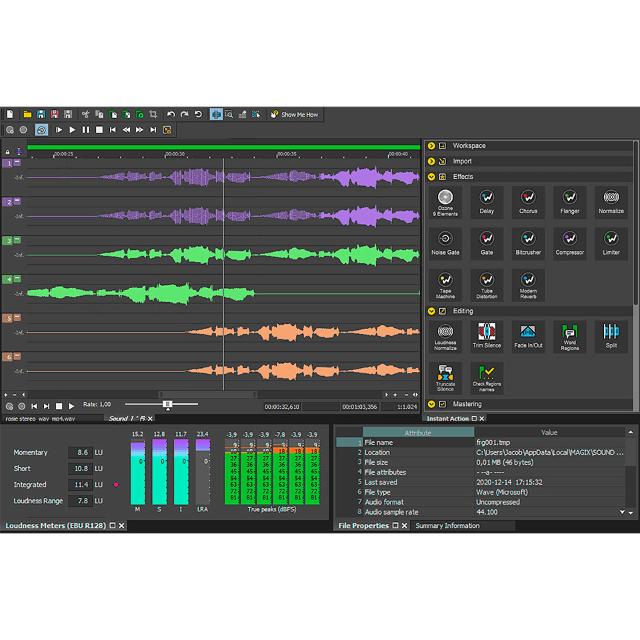The height and width of the screenshot is (640, 640).
Task: Apply the Delay effect
Action: click(x=486, y=201)
